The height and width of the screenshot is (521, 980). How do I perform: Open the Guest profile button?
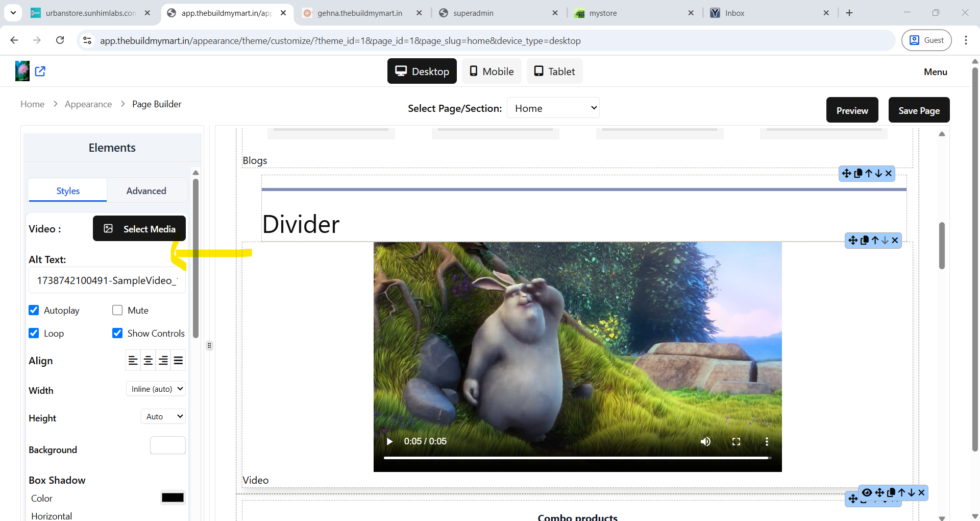[x=927, y=40]
